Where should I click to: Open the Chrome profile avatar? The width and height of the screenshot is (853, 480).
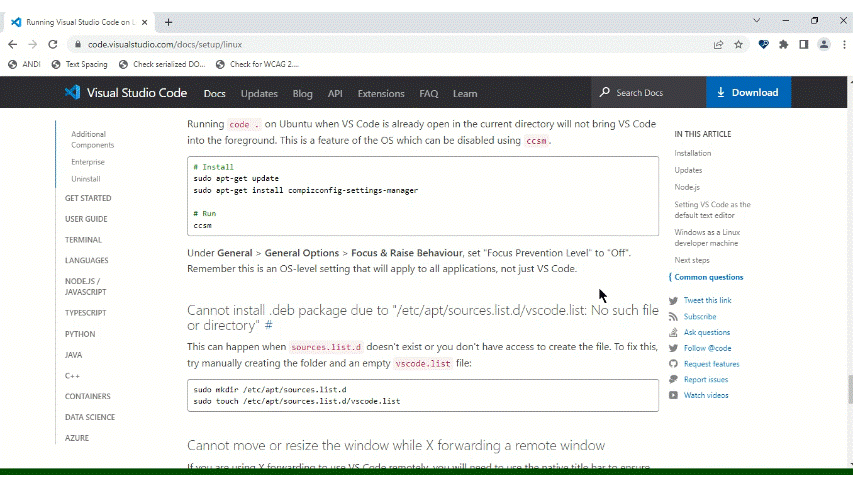[824, 45]
